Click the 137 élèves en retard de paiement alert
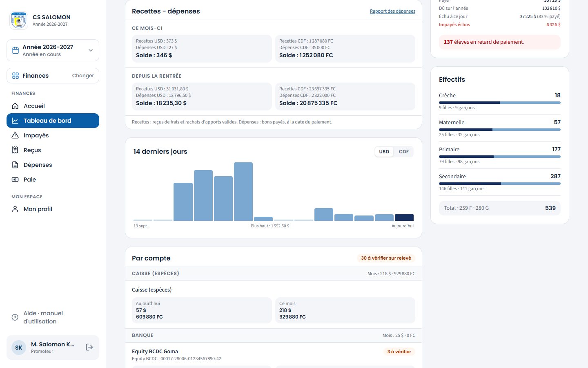The height and width of the screenshot is (368, 588). [500, 42]
